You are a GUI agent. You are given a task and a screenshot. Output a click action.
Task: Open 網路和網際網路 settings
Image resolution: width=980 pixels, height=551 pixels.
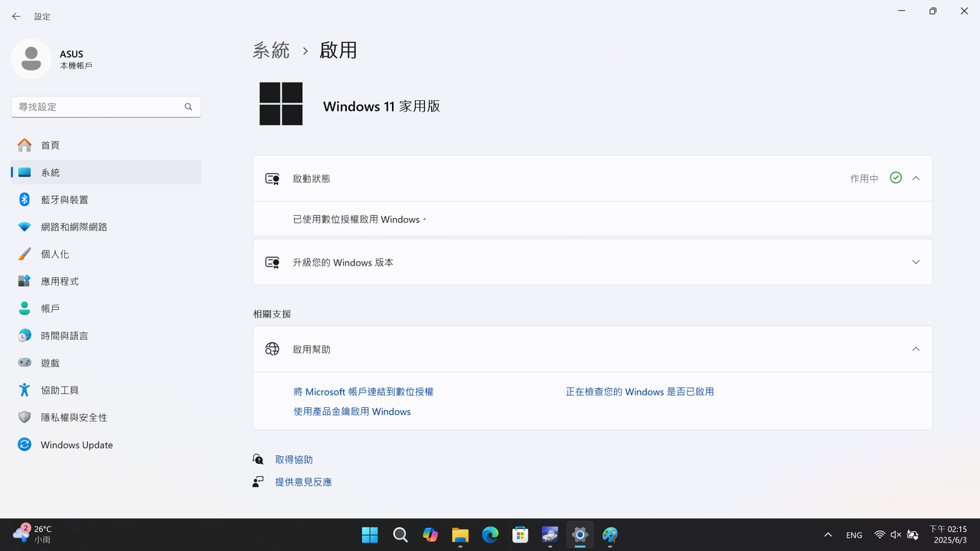click(x=106, y=227)
